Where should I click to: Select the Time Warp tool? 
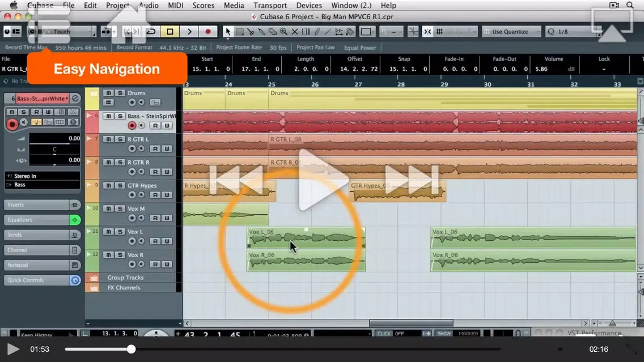[306, 32]
